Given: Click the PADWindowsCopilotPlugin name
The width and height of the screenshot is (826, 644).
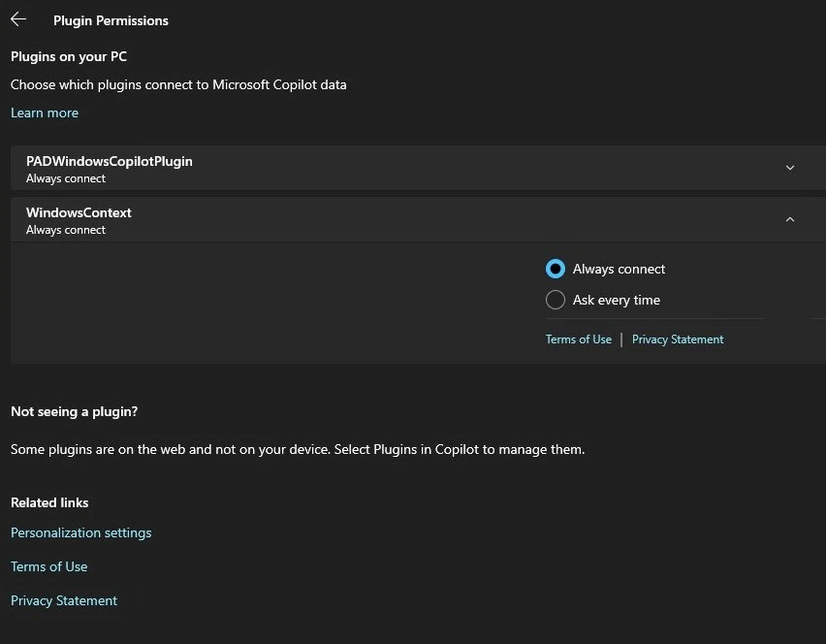Looking at the screenshot, I should [x=109, y=161].
